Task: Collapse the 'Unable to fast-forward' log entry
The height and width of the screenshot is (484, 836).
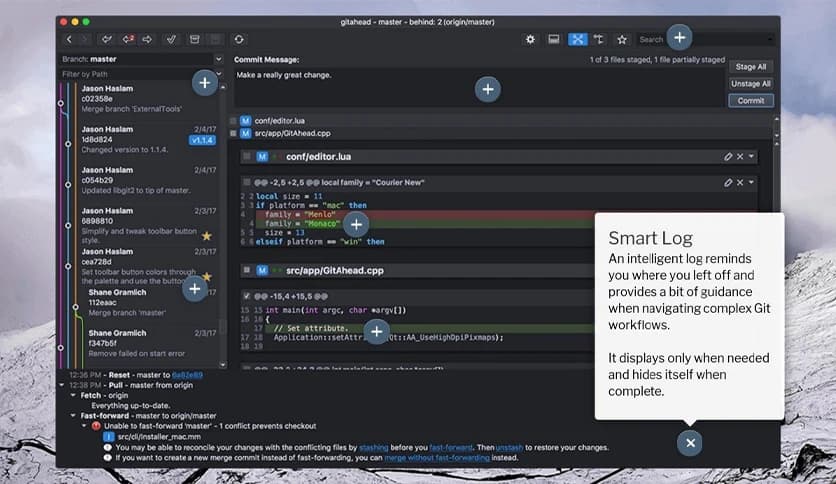Action: click(84, 426)
